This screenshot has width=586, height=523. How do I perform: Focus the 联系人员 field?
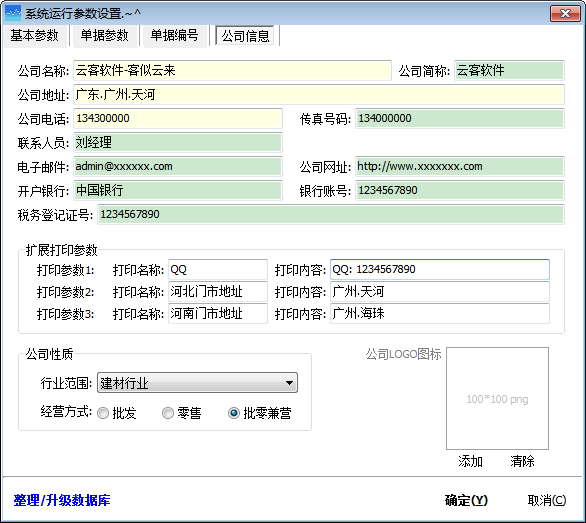pos(178,142)
